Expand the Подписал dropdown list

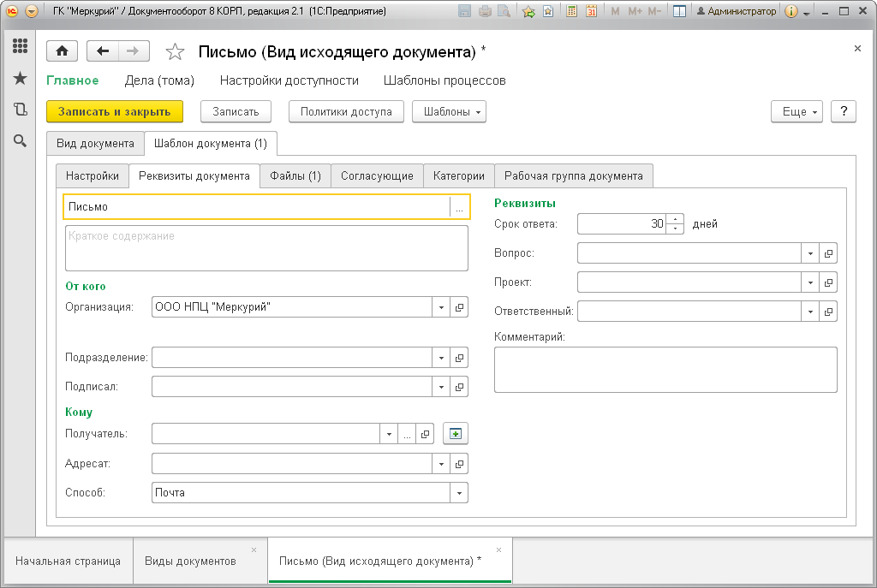tap(441, 387)
